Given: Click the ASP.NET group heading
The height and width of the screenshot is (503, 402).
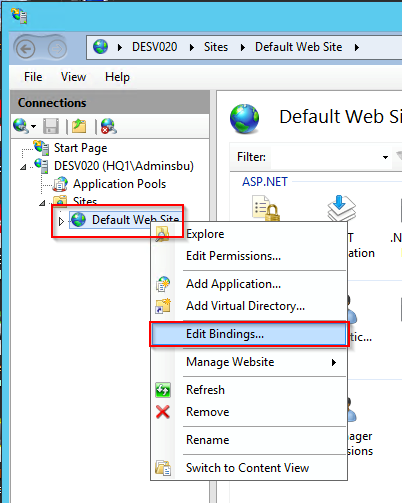Looking at the screenshot, I should pos(265,182).
